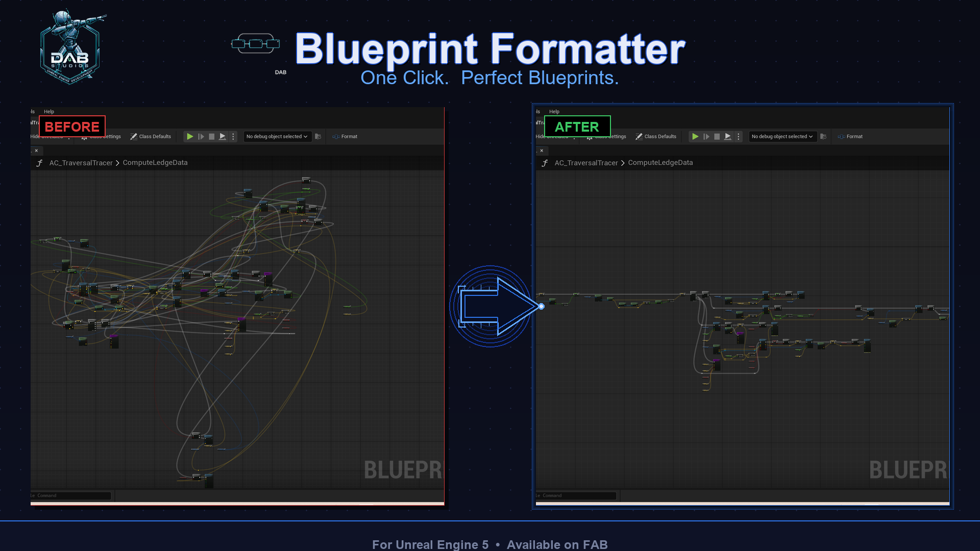Viewport: 980px width, 551px height.
Task: Click Format button in the After editor
Action: click(850, 137)
